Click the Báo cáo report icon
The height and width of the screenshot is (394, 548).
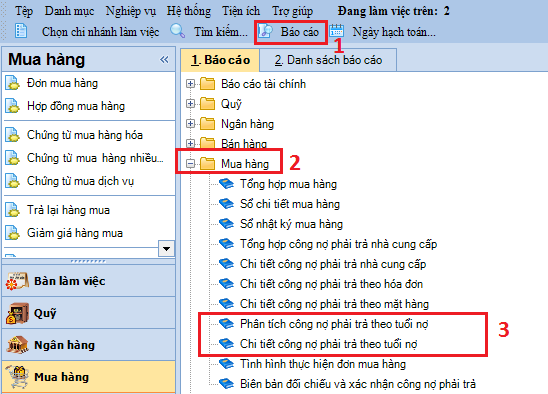click(x=265, y=31)
